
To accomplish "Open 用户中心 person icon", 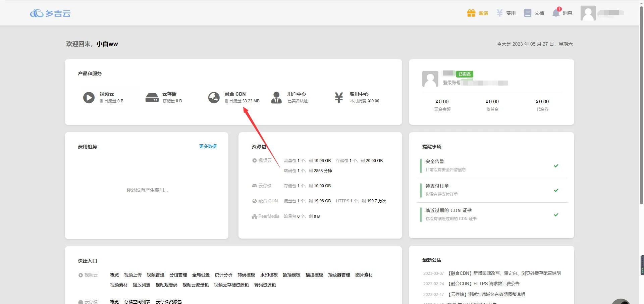I will (276, 98).
